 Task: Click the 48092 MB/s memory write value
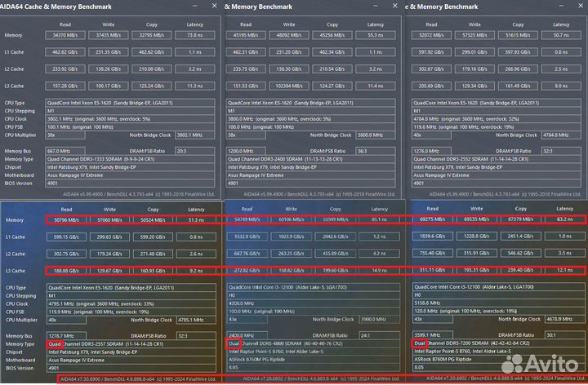(x=289, y=35)
